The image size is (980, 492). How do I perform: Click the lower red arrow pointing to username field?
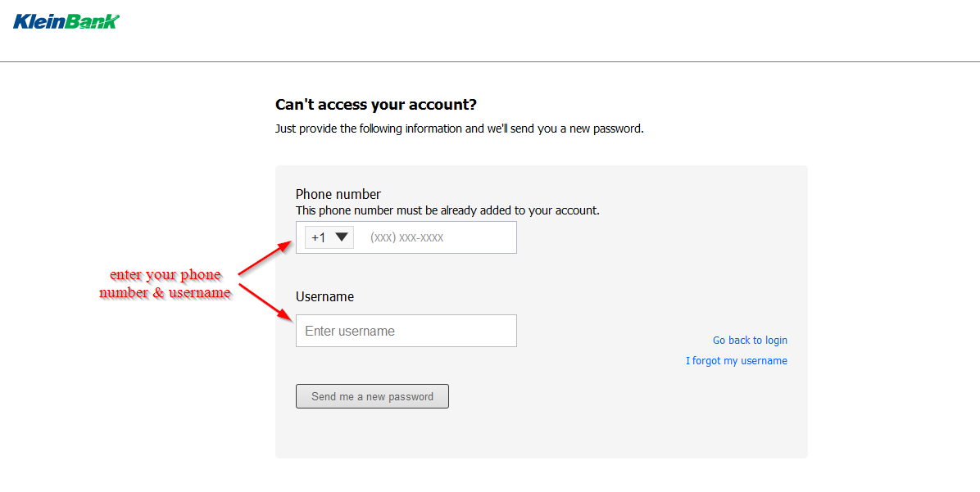click(x=265, y=303)
